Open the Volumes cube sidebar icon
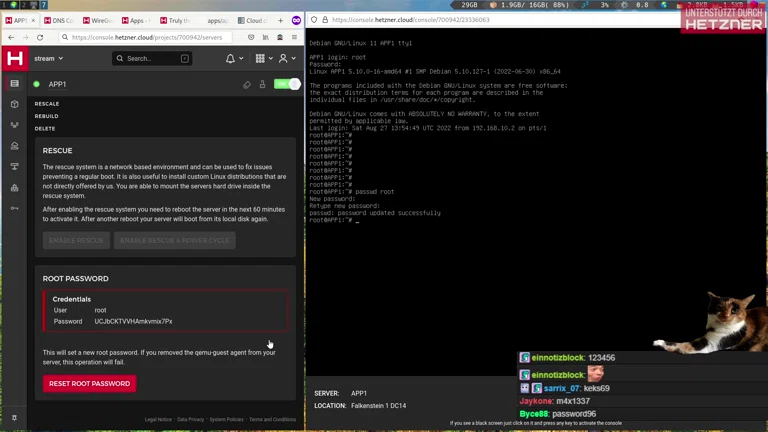The image size is (768, 432). pos(14,104)
